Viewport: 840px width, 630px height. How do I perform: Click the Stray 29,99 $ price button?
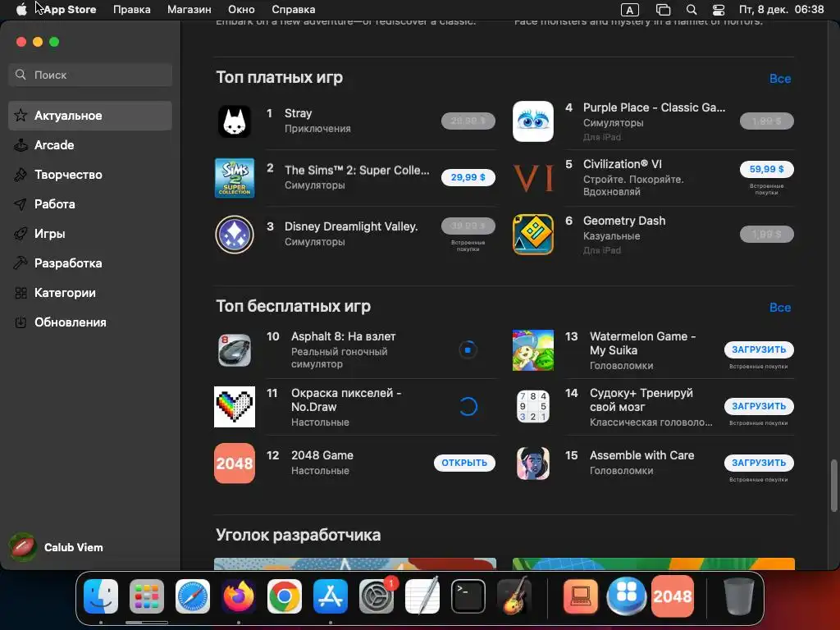(468, 121)
